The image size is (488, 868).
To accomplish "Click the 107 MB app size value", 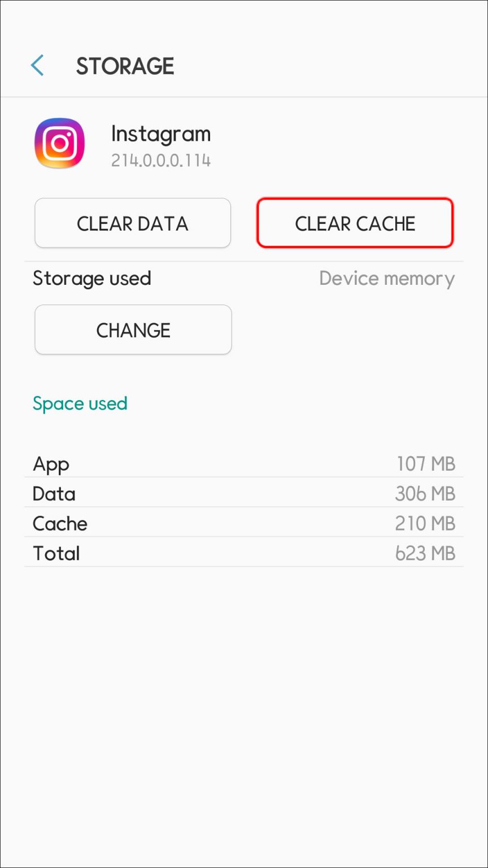I will coord(425,464).
